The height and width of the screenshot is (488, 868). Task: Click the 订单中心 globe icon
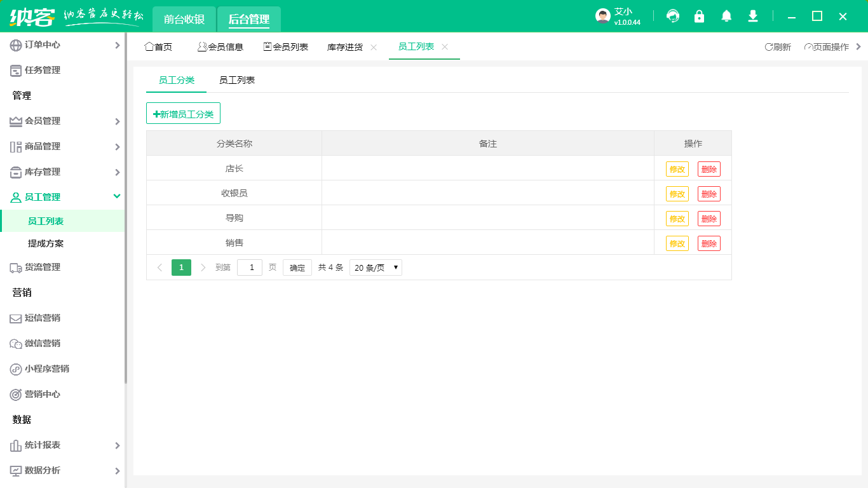point(16,45)
